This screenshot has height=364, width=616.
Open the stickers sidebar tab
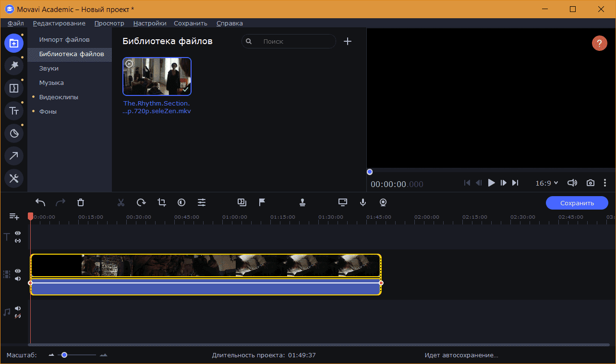click(14, 133)
